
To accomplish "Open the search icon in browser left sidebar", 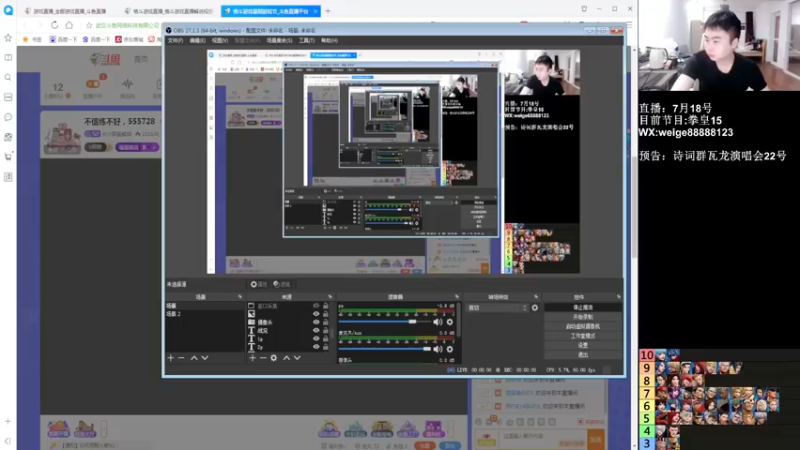I will point(8,78).
